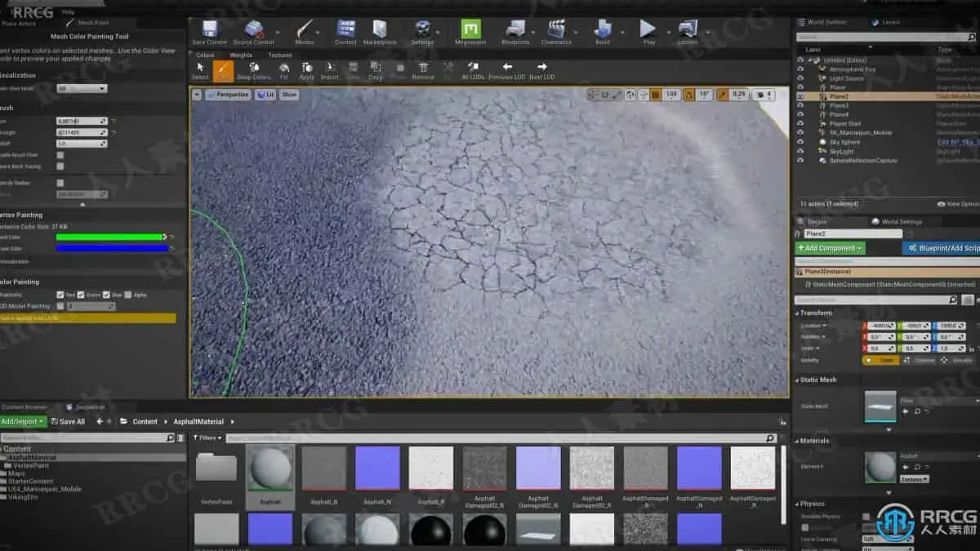Open the Blueprints toolbar icon

tap(515, 32)
